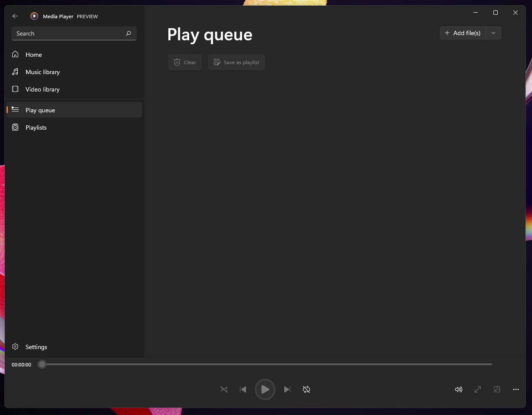This screenshot has width=532, height=415.
Task: Open the Music library section
Action: tap(74, 72)
